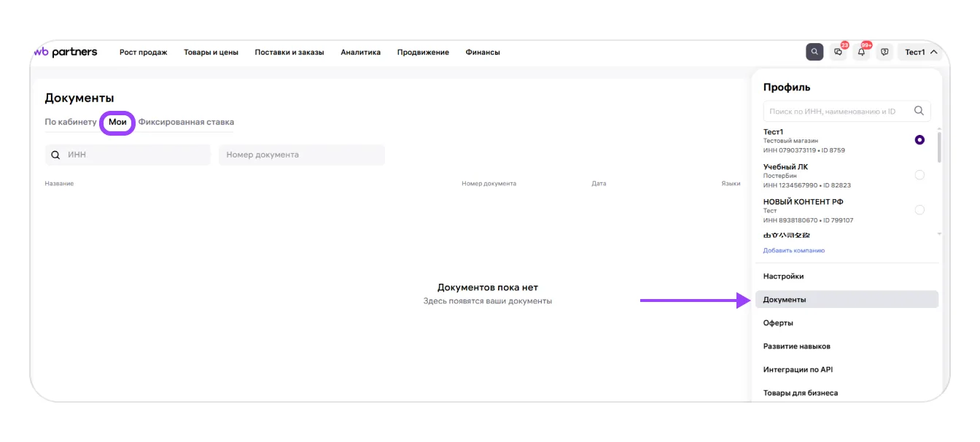The height and width of the screenshot is (442, 980).
Task: Click the Профиль panel heading
Action: [x=787, y=87]
